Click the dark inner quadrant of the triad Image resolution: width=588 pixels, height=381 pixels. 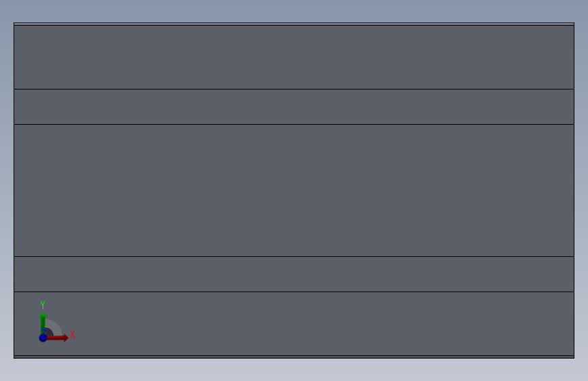coord(49,332)
